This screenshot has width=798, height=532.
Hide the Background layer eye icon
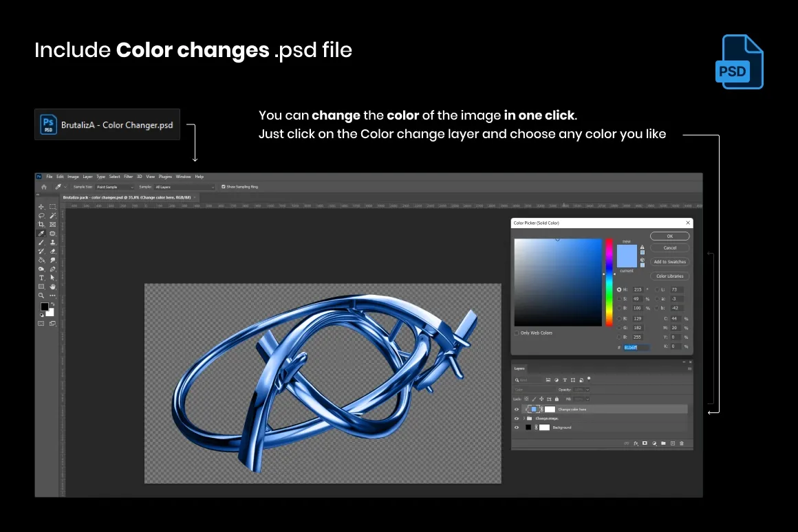point(517,428)
